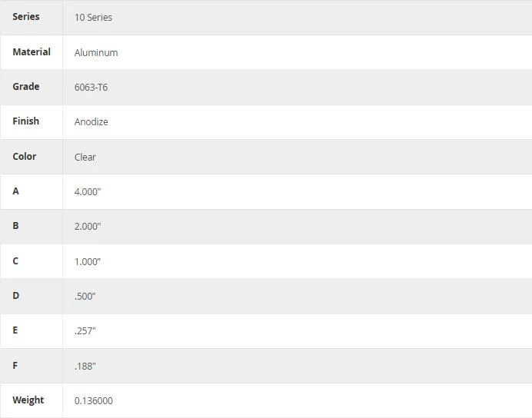Click the Color row label
Viewport: 532px width, 418px height.
pos(25,156)
